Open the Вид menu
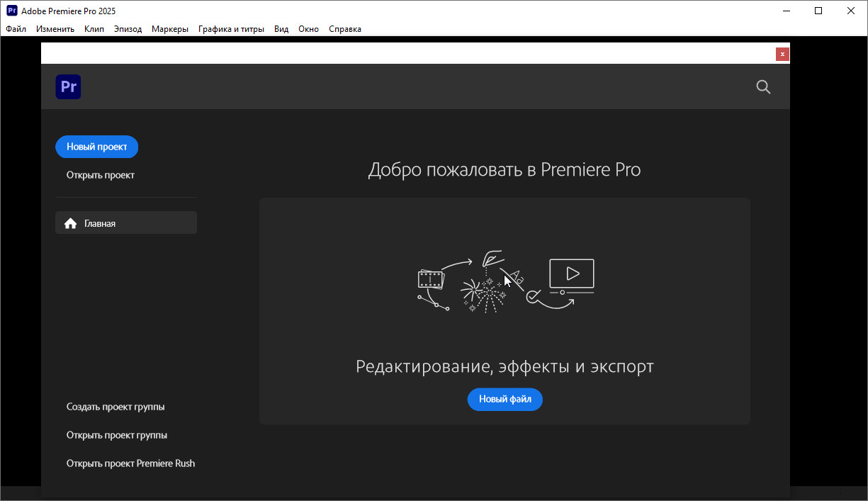 (x=281, y=29)
